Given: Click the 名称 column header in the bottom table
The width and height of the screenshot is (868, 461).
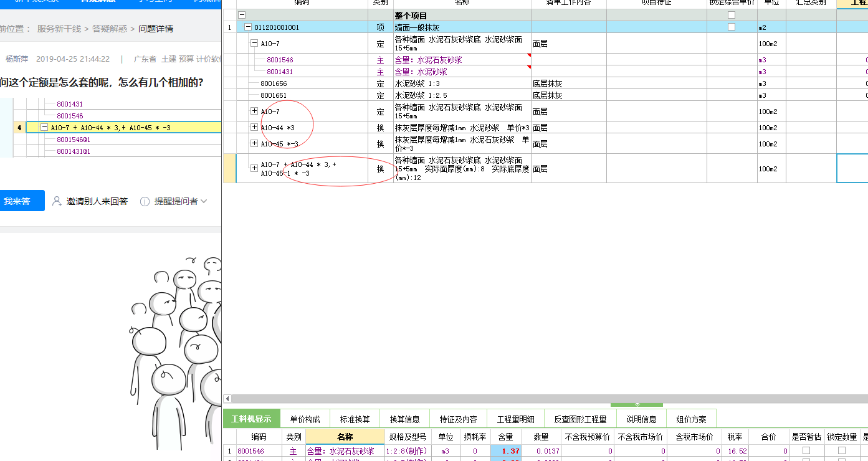Looking at the screenshot, I should point(345,437).
